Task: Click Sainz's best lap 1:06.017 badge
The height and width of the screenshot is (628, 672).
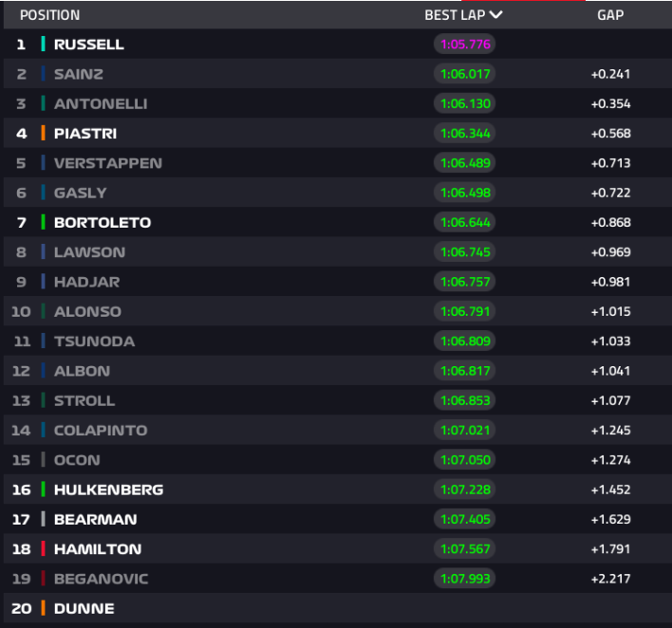Action: coord(465,74)
